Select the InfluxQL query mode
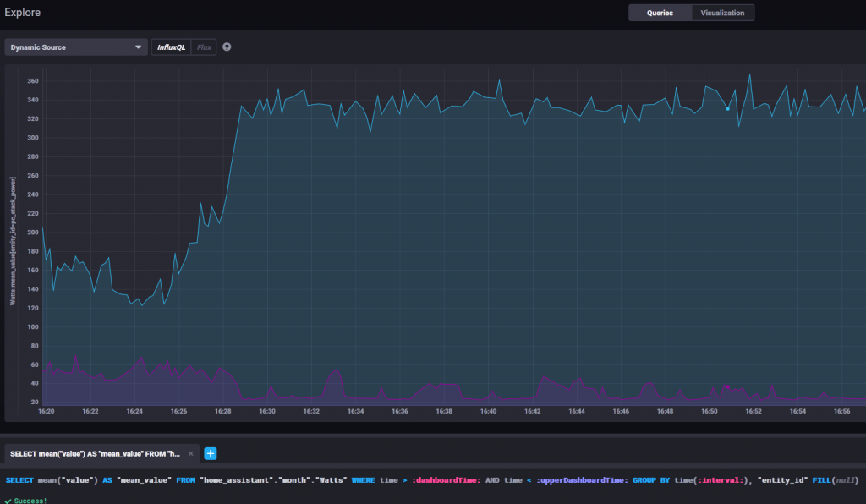Viewport: 866px width, 504px height. pyautogui.click(x=172, y=47)
